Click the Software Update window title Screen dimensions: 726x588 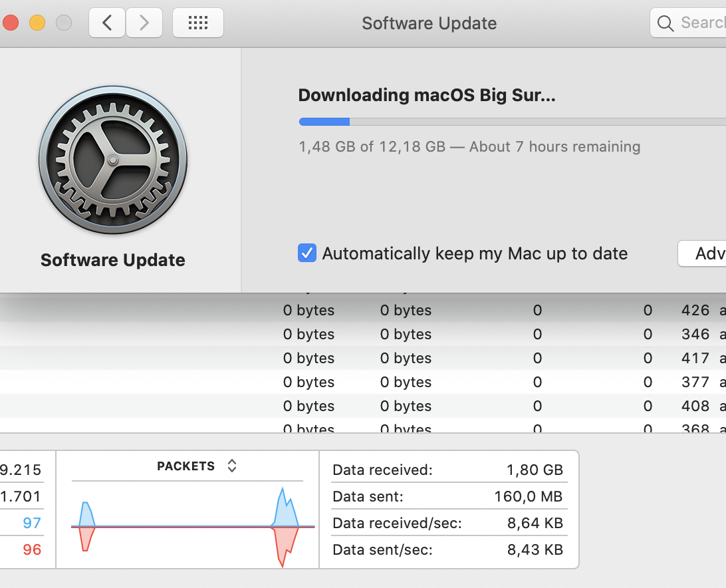[429, 23]
